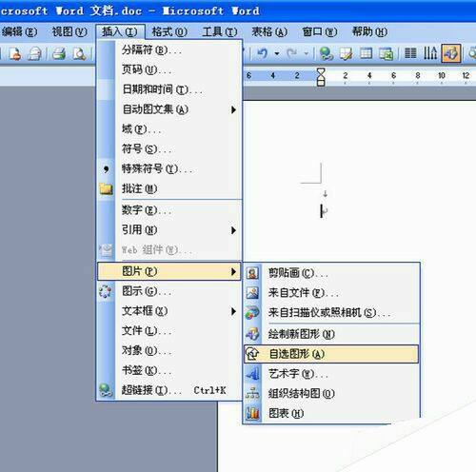Choose 超链接(I)... Ctrl+K menu entry
This screenshot has width=476, height=472.
coord(169,390)
